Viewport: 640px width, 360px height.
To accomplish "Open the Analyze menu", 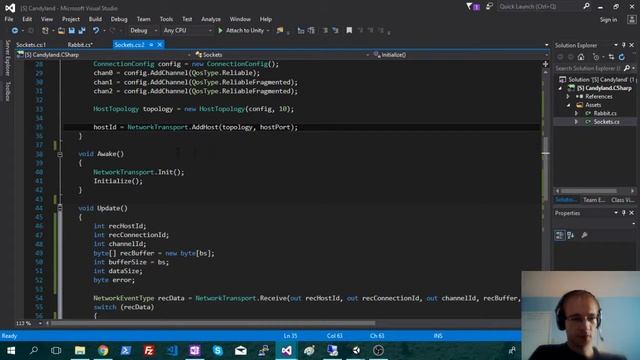I will point(211,19).
